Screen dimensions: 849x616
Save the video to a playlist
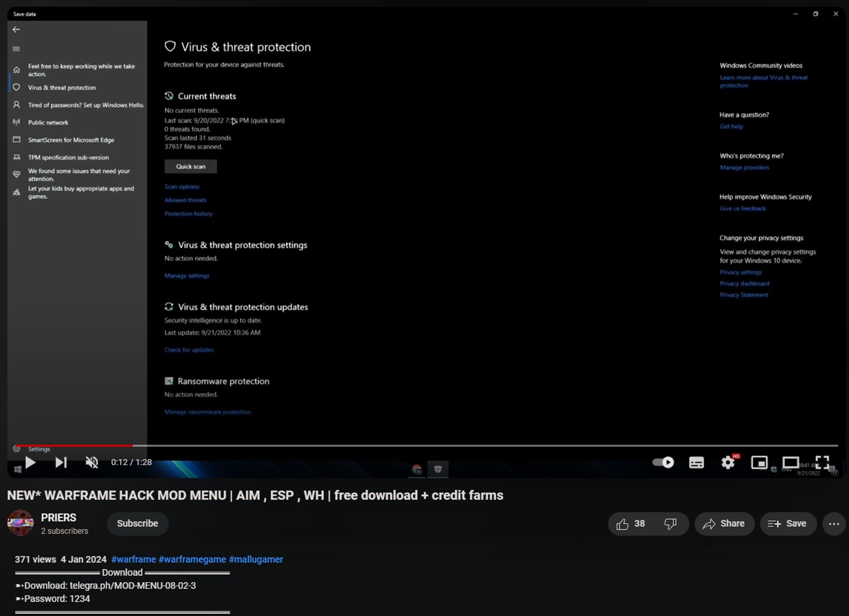(787, 524)
